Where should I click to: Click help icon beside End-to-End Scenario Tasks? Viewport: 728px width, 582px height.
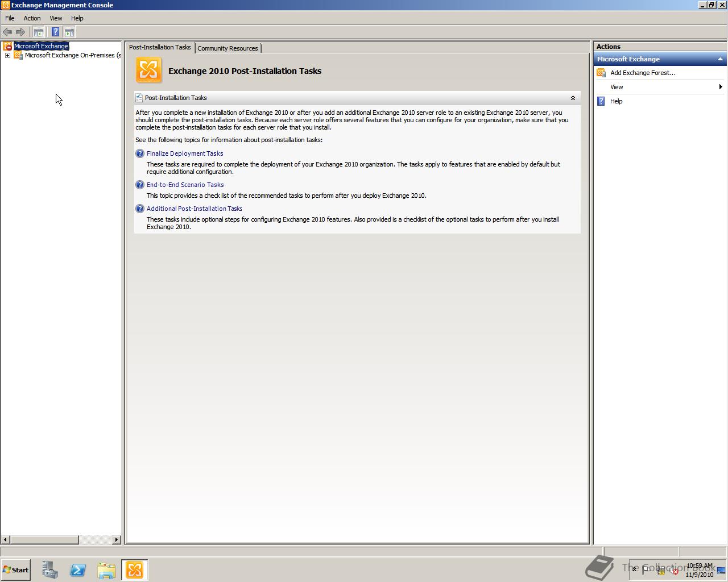[x=140, y=185]
